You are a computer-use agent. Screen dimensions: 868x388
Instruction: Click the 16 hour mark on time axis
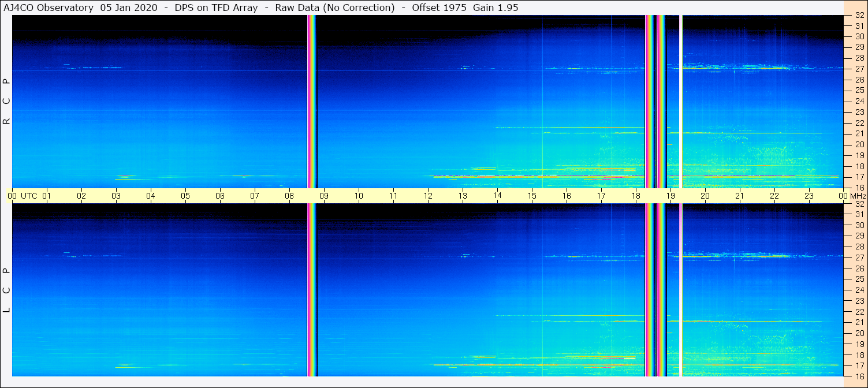click(x=567, y=196)
